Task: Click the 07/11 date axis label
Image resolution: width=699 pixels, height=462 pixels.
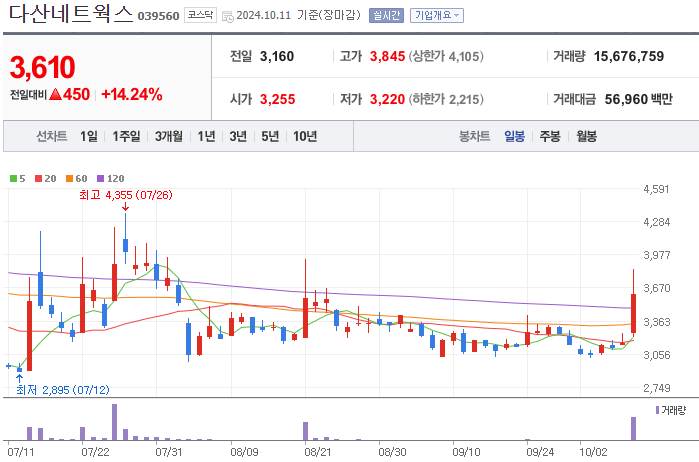Action: [x=21, y=452]
